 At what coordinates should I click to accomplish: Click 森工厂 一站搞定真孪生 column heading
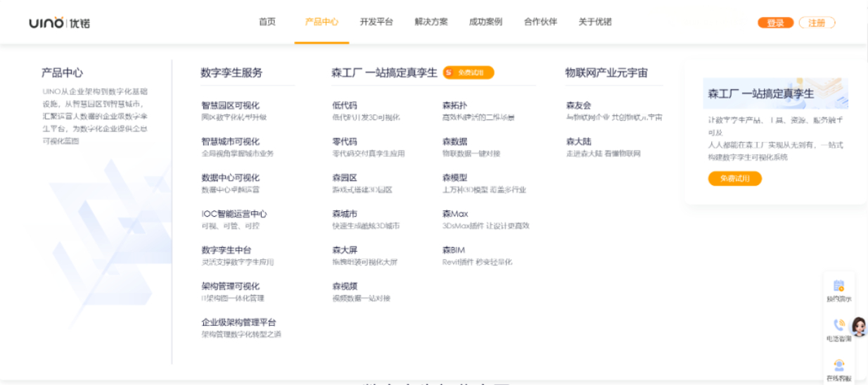click(x=384, y=72)
